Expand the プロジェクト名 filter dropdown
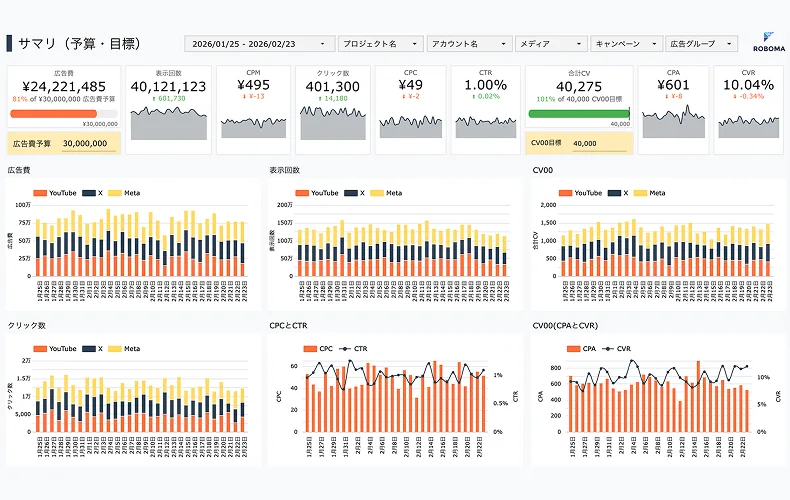Viewport: 790px width, 500px height. (x=380, y=44)
